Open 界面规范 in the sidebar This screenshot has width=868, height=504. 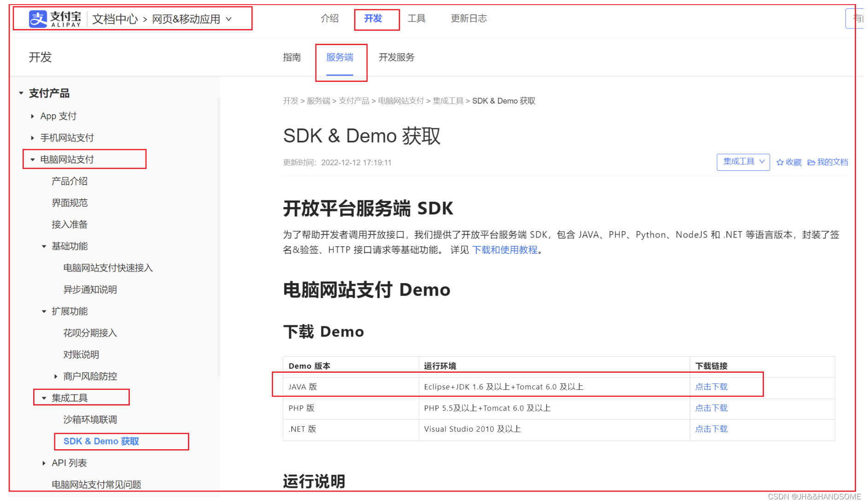tap(70, 203)
